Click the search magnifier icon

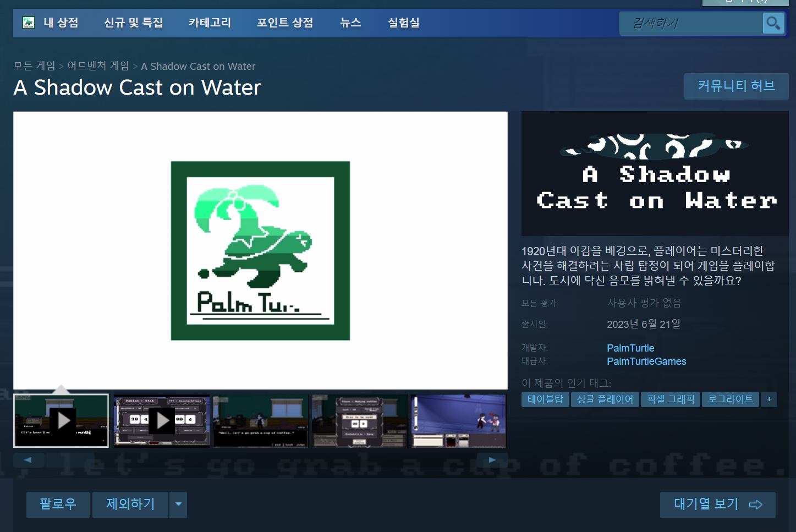[x=773, y=23]
